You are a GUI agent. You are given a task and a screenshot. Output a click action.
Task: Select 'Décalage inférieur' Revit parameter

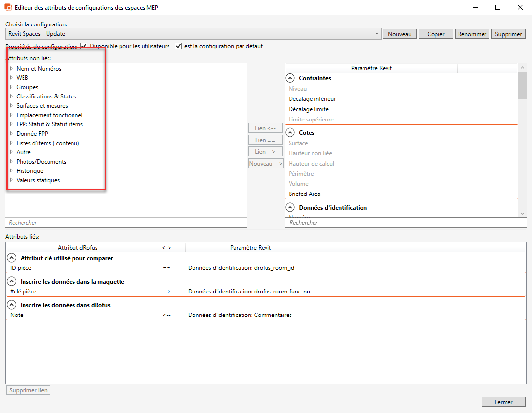click(x=312, y=99)
